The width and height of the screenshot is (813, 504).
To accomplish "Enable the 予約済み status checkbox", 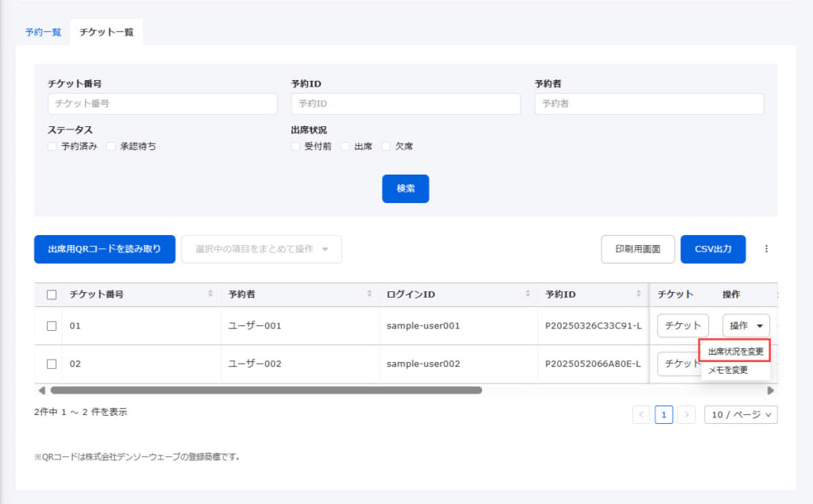I will pyautogui.click(x=52, y=147).
